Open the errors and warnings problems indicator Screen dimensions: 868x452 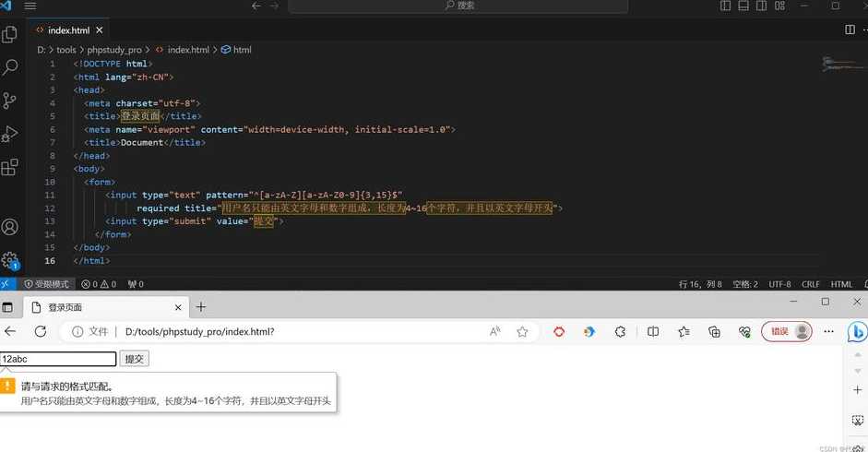[99, 284]
